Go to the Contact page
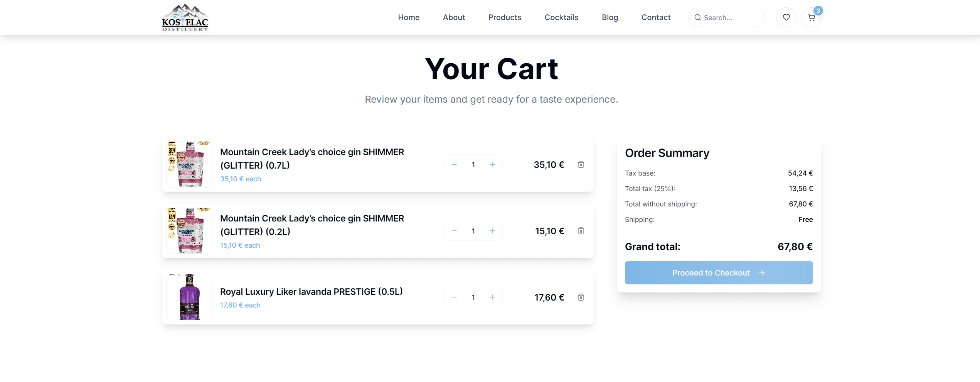 click(656, 17)
